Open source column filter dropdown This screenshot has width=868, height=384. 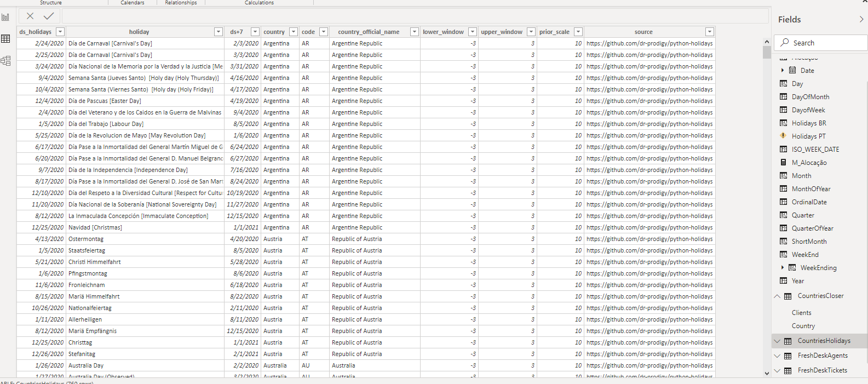pos(710,32)
